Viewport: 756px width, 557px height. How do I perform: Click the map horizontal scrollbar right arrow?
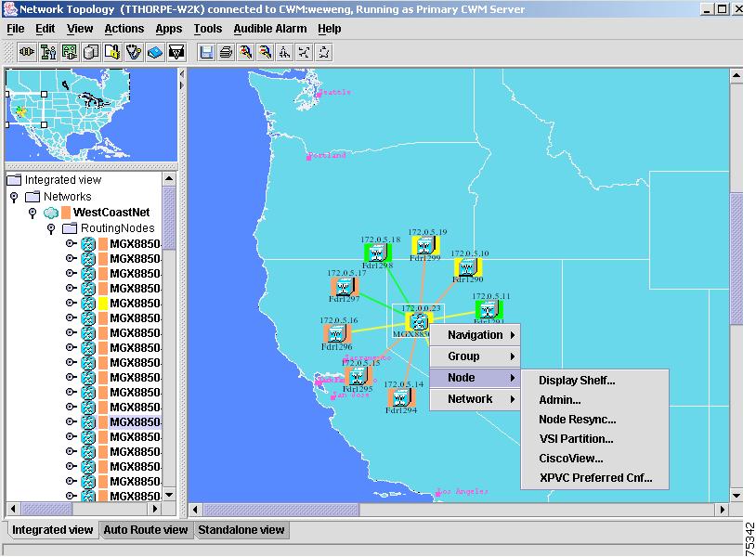pyautogui.click(x=723, y=510)
